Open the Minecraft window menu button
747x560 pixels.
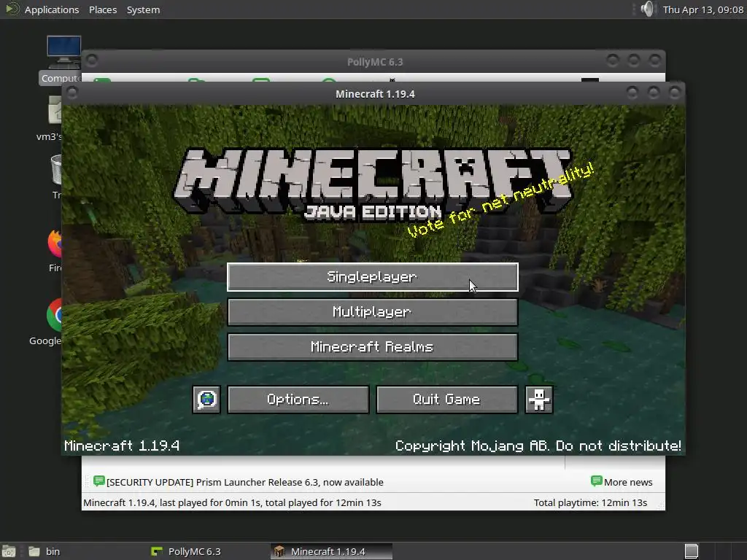click(72, 93)
